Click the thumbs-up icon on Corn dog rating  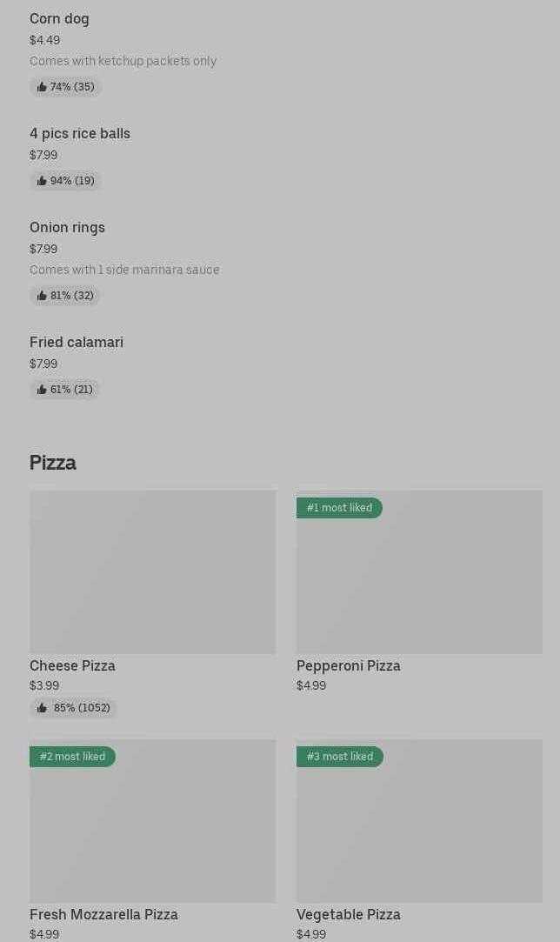pos(42,87)
